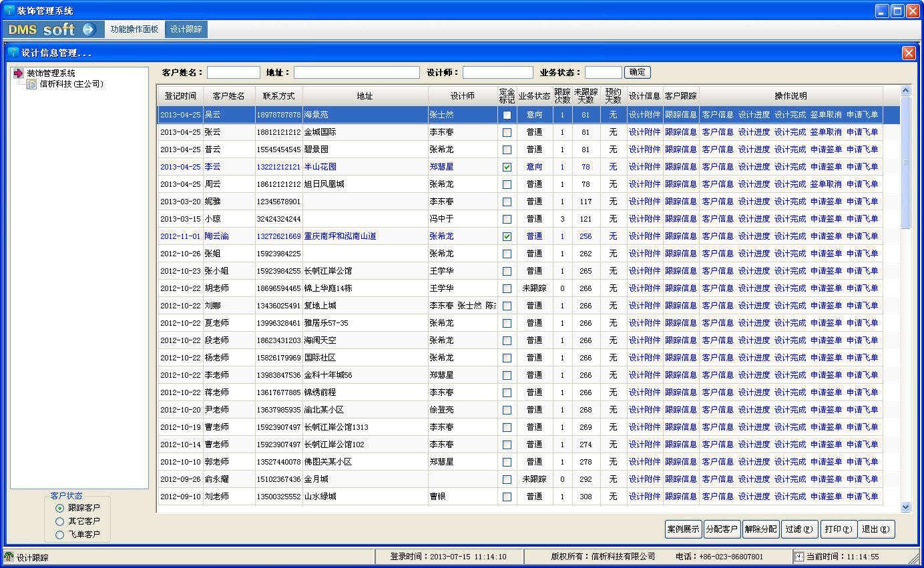This screenshot has width=924, height=568.
Task: Click designer name 冯中于
Action: click(441, 219)
